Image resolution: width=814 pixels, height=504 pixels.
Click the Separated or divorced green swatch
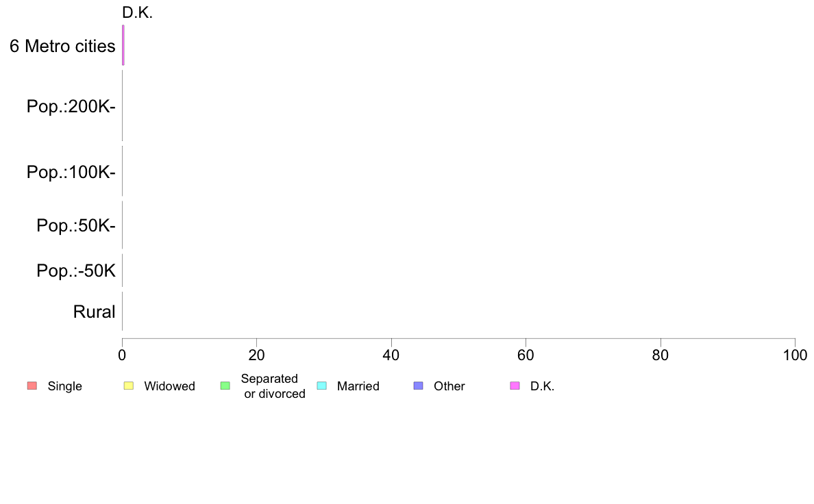coord(225,386)
